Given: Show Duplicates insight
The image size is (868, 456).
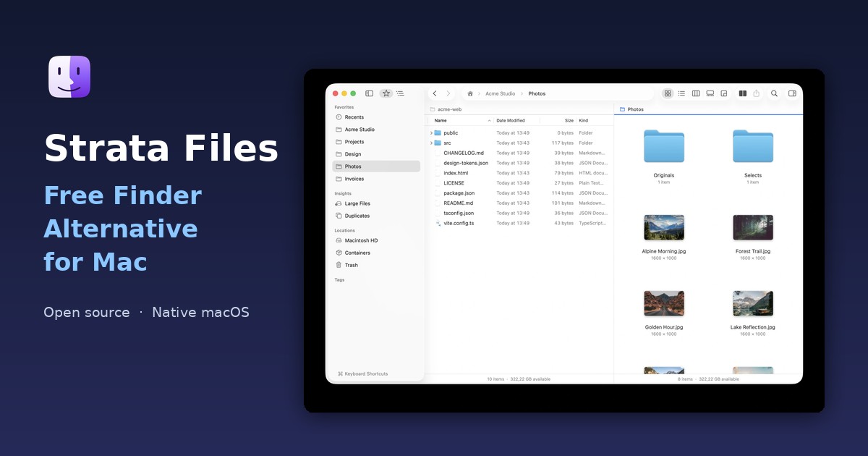Looking at the screenshot, I should (376, 216).
